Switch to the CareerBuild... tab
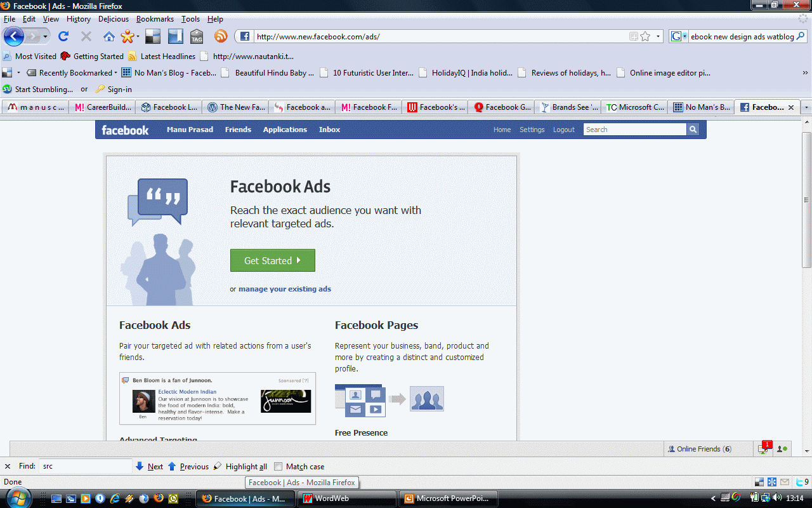 [x=105, y=107]
